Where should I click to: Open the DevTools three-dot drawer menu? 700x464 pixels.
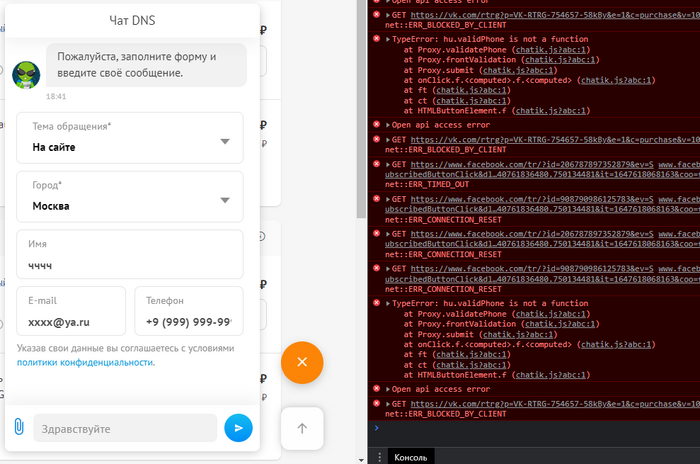point(379,455)
